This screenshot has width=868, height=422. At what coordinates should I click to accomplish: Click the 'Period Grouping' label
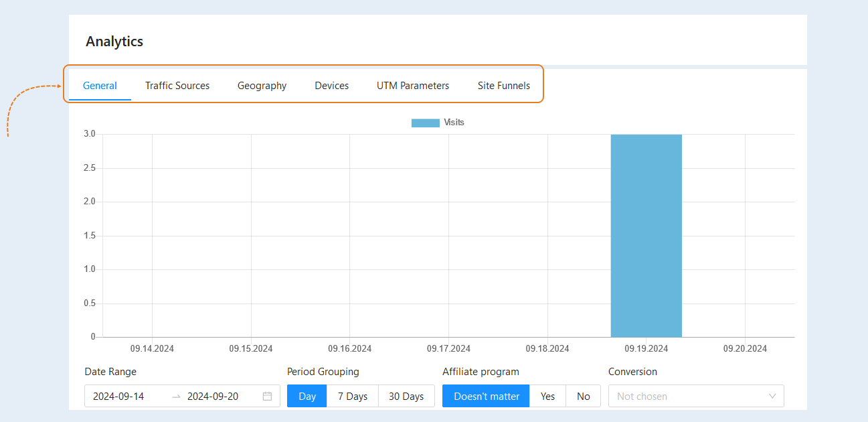pyautogui.click(x=323, y=372)
